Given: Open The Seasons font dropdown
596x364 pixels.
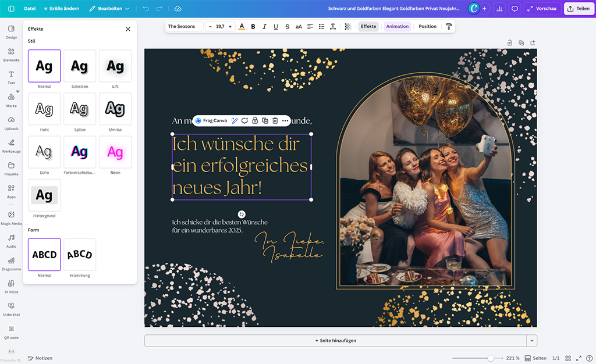Looking at the screenshot, I should 185,27.
